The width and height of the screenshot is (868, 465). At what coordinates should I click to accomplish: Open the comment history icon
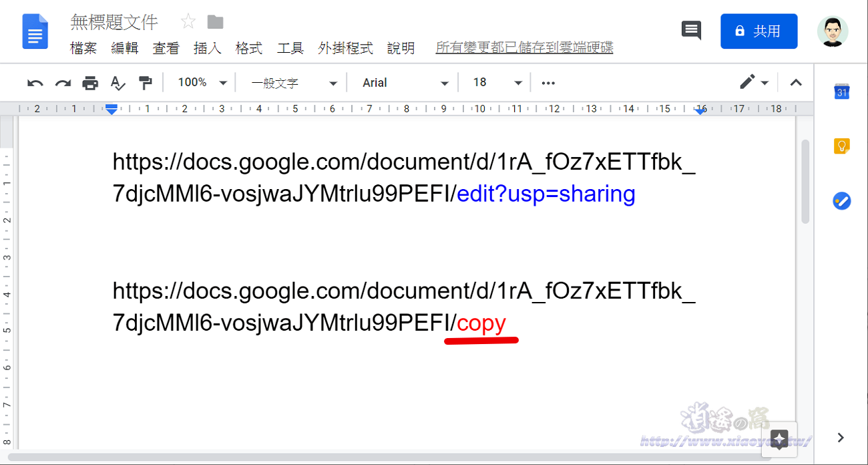(x=691, y=30)
